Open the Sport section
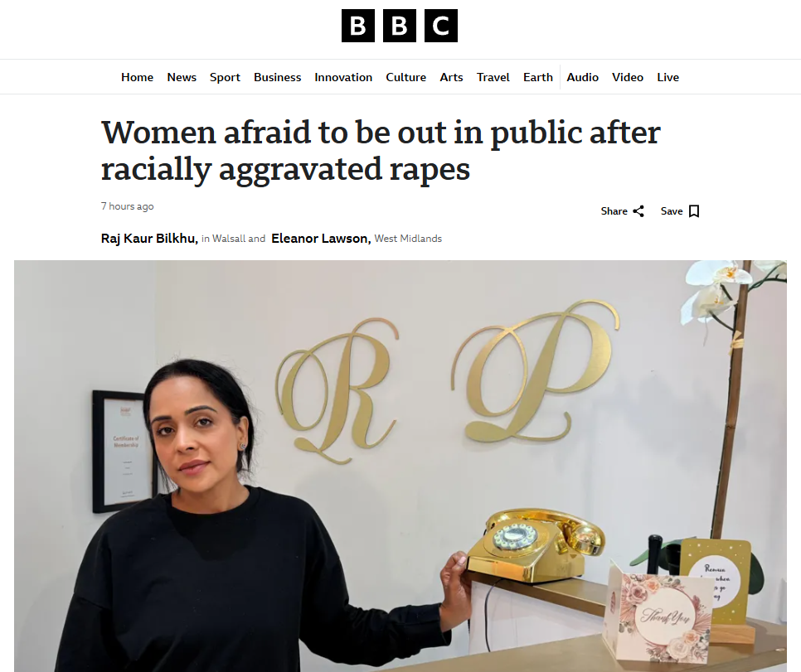The image size is (801, 672). (225, 77)
